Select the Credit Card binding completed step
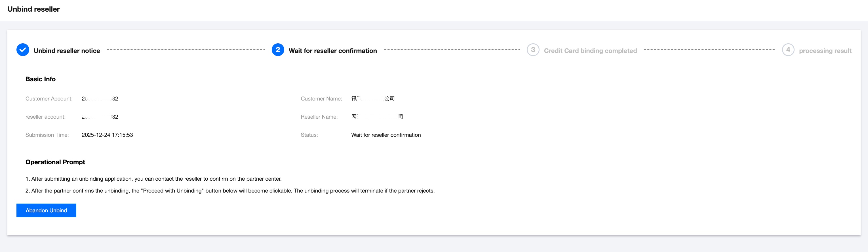The width and height of the screenshot is (868, 252). 590,51
